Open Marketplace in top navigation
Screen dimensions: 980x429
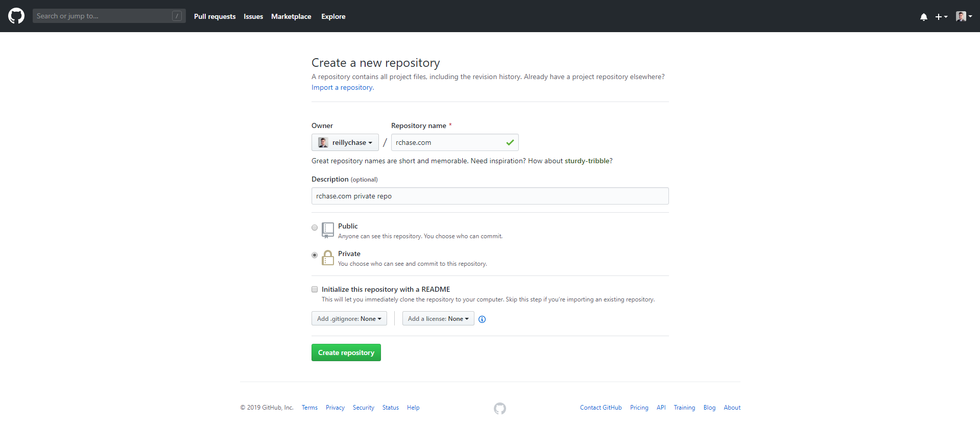291,16
